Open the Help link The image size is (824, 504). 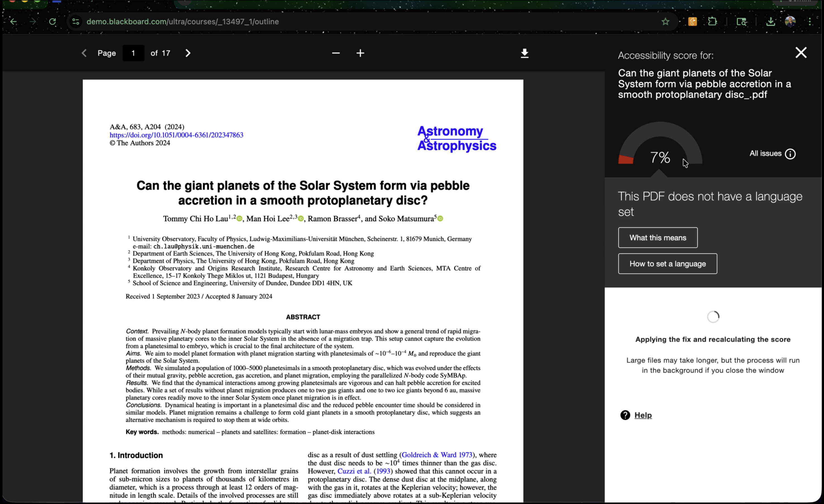click(643, 415)
